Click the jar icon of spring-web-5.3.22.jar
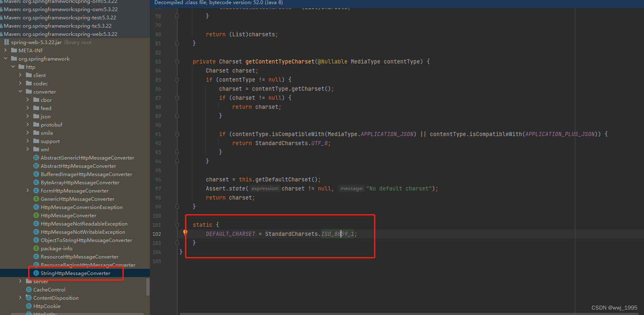Screen dimensions: 644x315 [x=7, y=42]
